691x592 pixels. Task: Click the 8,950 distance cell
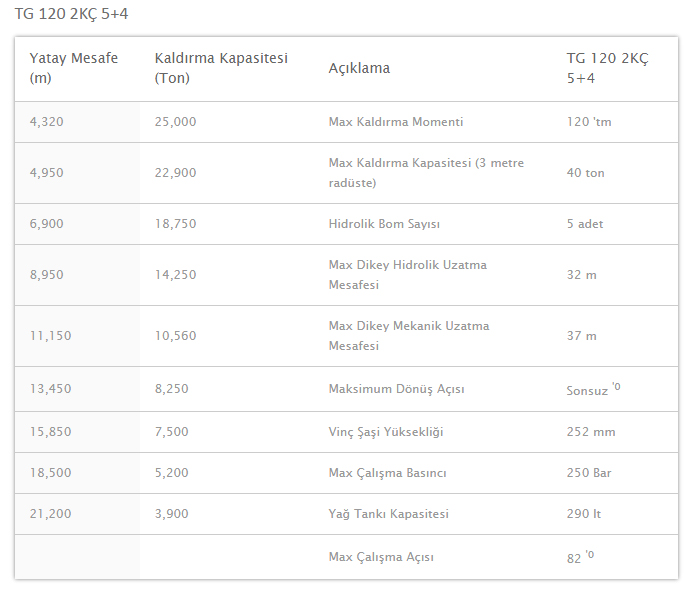coord(46,275)
